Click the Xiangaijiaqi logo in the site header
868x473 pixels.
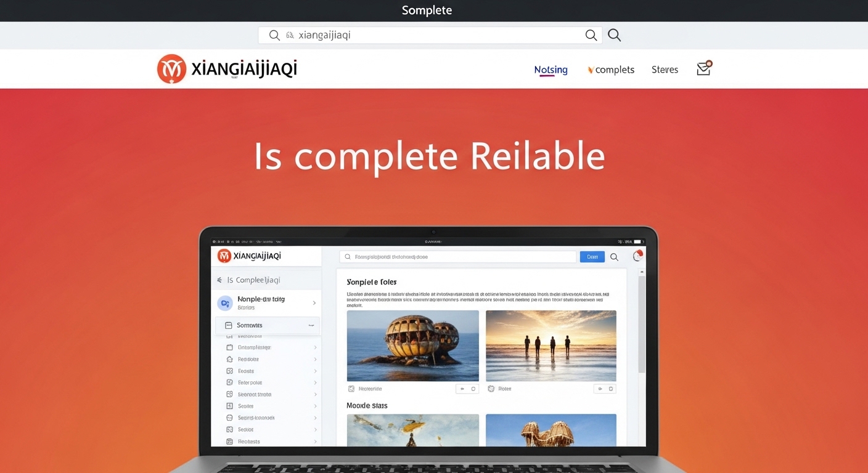click(x=227, y=69)
